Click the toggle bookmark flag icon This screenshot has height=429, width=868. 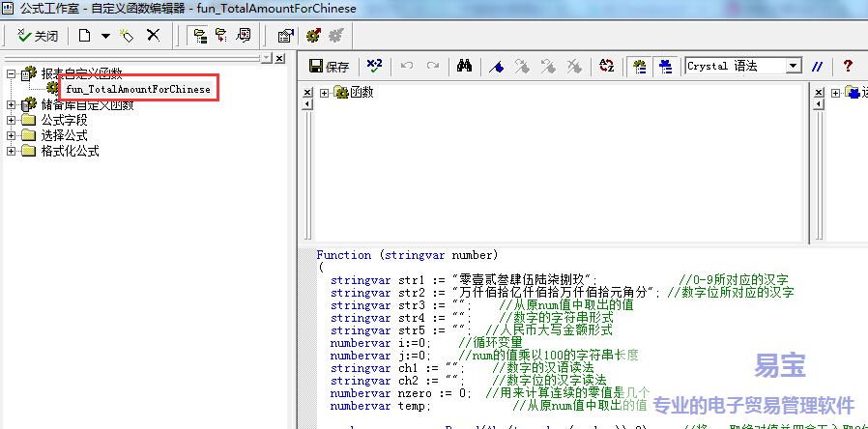click(x=496, y=67)
